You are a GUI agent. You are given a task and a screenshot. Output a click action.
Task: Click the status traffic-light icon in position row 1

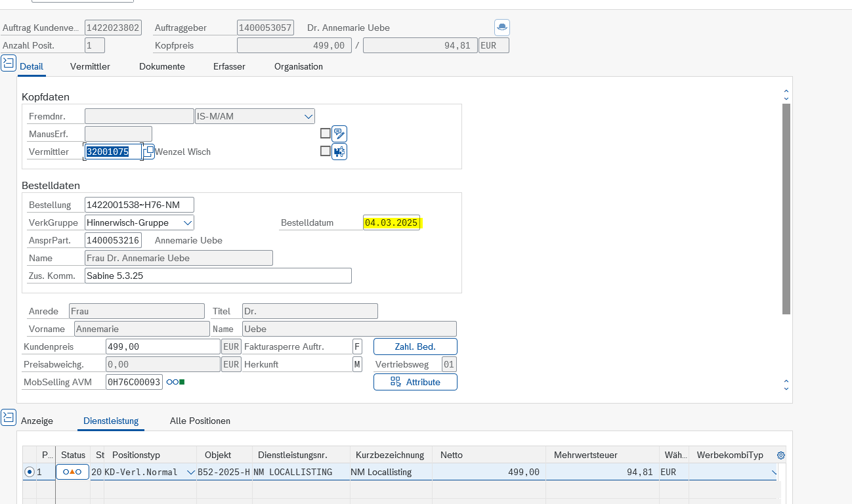point(72,472)
